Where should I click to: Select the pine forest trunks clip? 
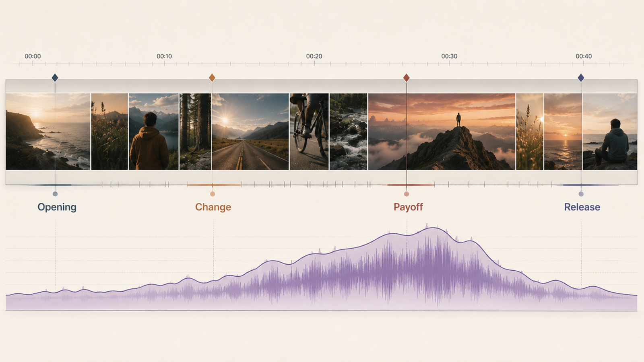(195, 132)
